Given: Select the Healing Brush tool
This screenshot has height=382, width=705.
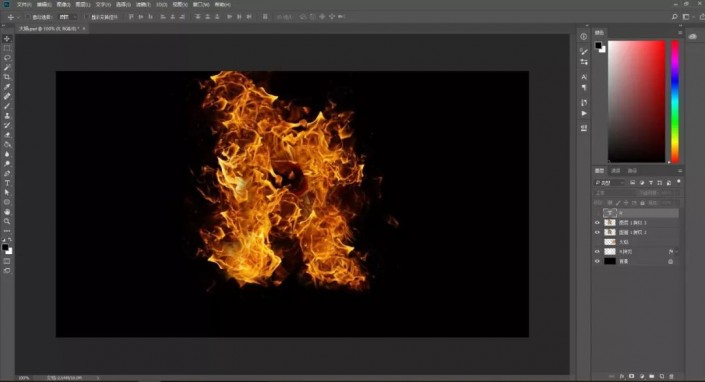Looking at the screenshot, I should pyautogui.click(x=7, y=96).
